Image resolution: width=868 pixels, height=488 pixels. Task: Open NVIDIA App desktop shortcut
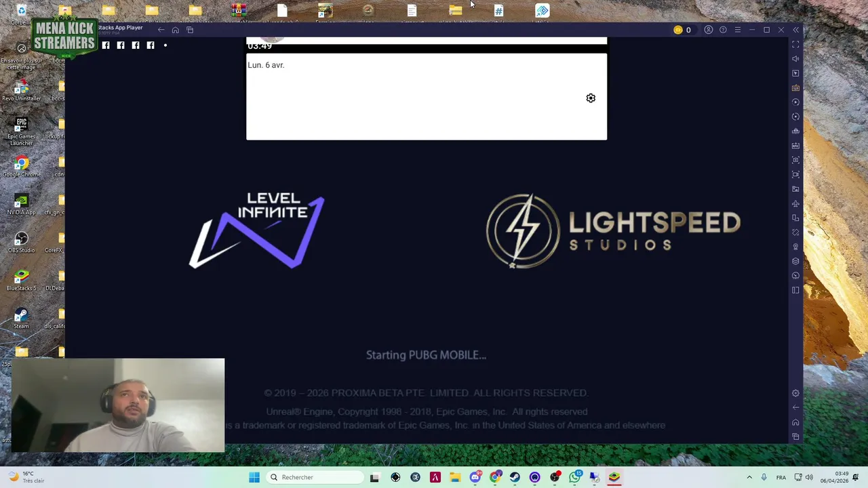[x=22, y=204]
